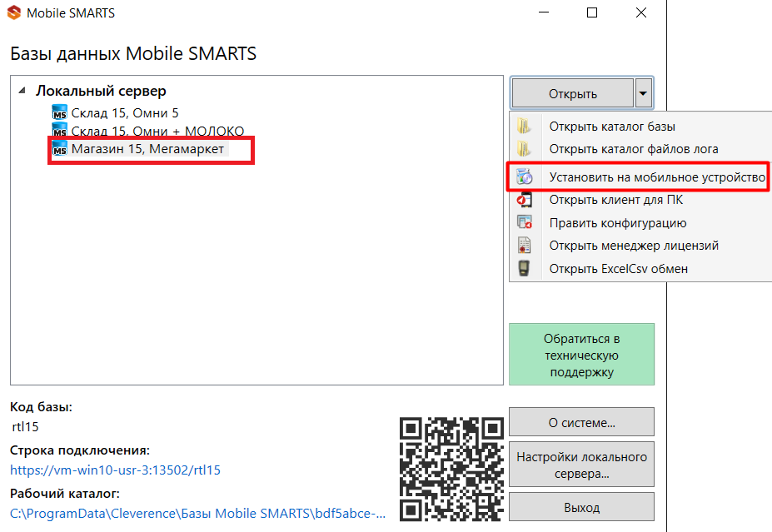Click the QR code image
Viewport: 772px width, 532px height.
451,469
